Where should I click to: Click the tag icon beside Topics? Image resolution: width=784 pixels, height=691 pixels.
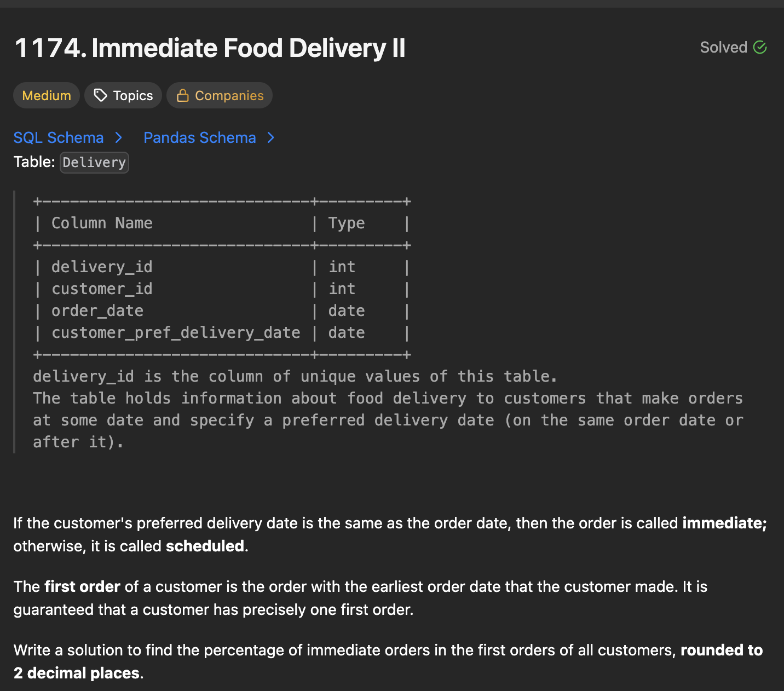tap(101, 95)
